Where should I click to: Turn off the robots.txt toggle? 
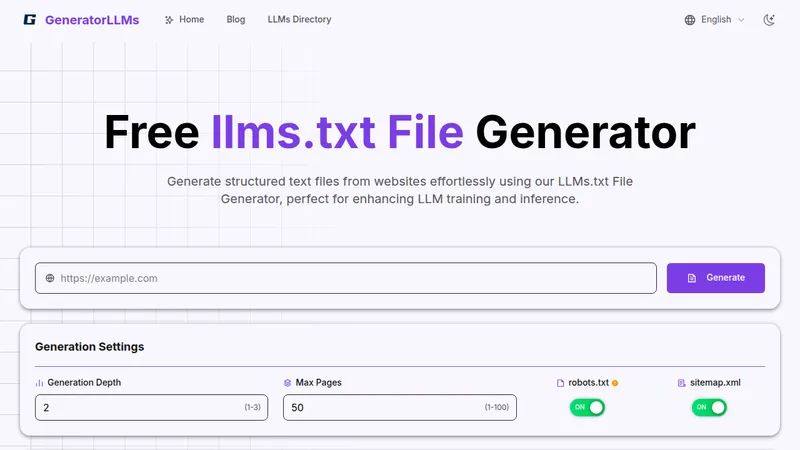pyautogui.click(x=587, y=407)
